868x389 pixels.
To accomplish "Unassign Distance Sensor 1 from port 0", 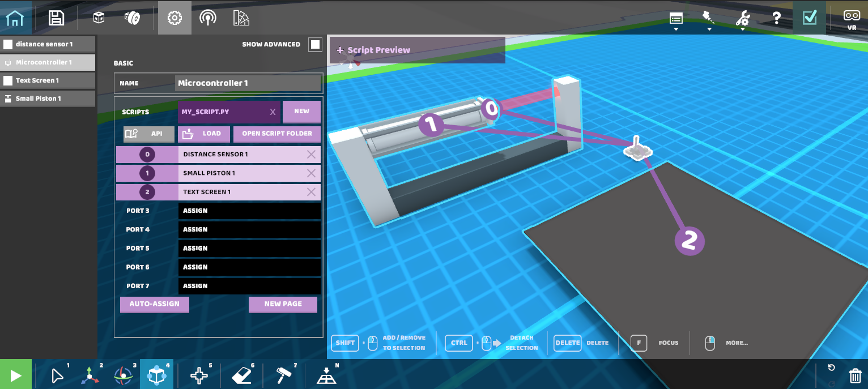I will pyautogui.click(x=311, y=155).
